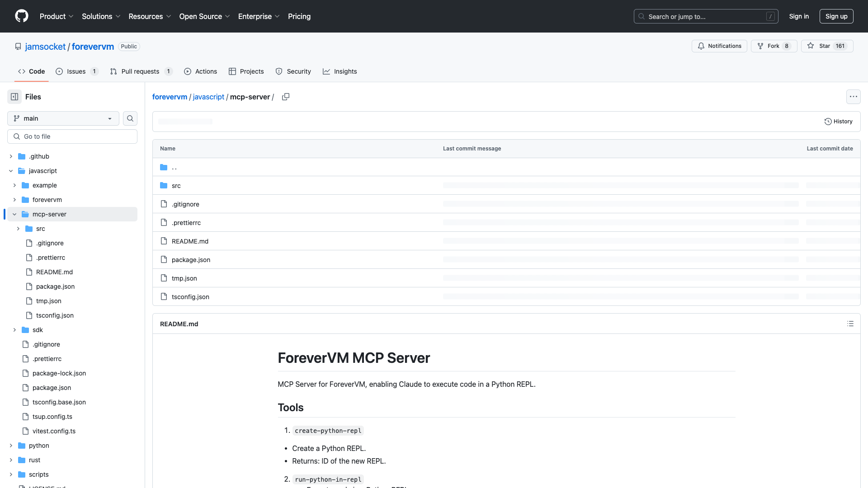This screenshot has width=868, height=488.
Task: Open the more options ellipsis menu
Action: tap(854, 96)
